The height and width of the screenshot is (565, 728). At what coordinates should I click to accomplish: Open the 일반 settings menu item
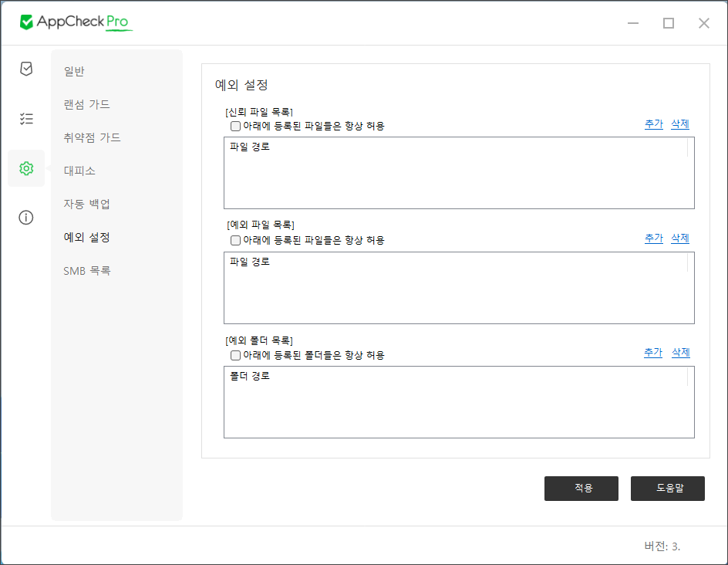[74, 71]
